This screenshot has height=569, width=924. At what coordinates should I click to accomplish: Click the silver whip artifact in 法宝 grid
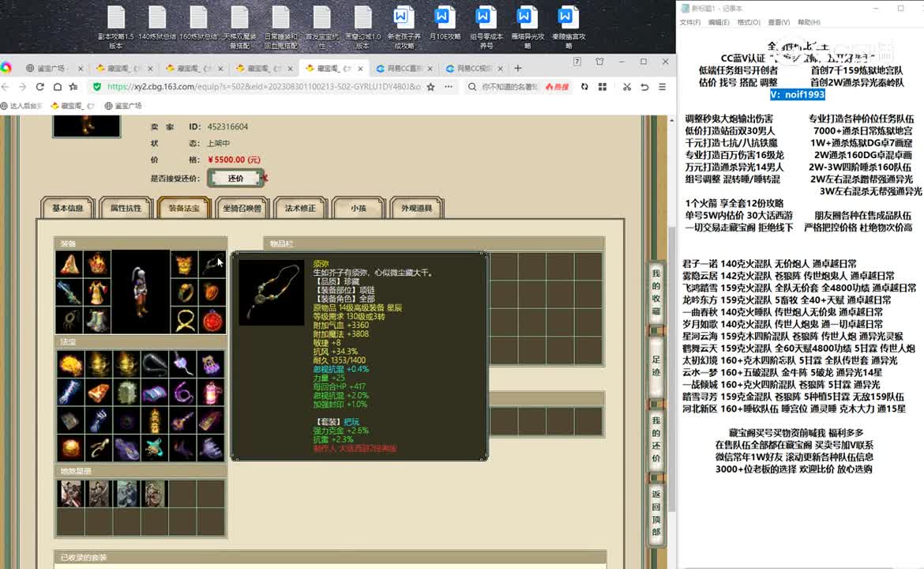point(154,364)
